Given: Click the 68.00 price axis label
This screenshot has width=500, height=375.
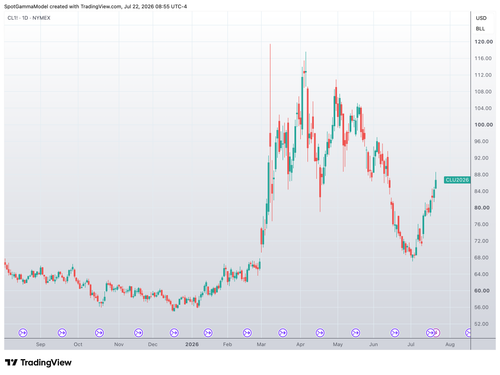Looking at the screenshot, I should [482, 258].
